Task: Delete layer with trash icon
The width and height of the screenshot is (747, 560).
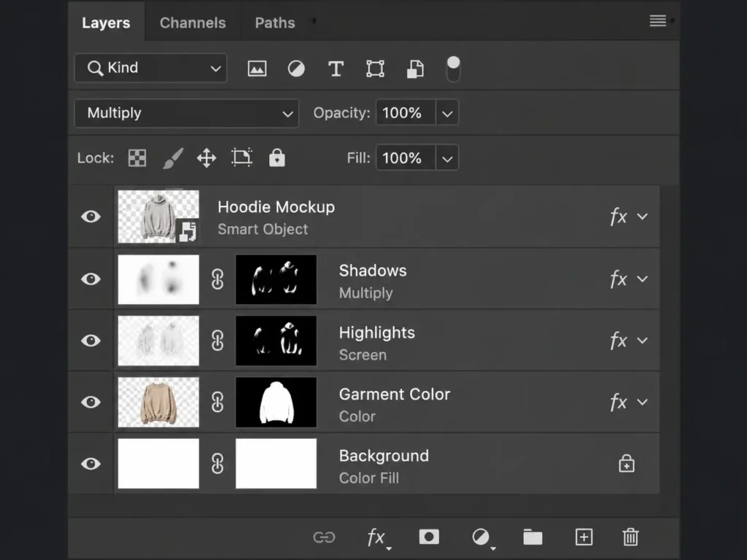Action: (x=630, y=537)
